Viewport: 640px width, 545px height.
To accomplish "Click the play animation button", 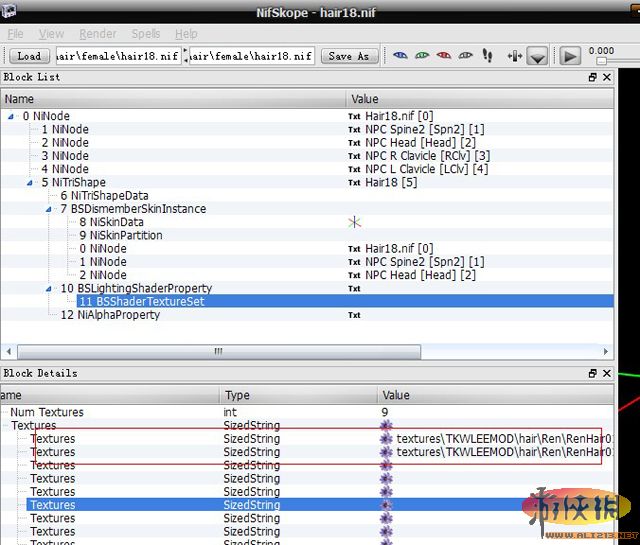I will [570, 57].
